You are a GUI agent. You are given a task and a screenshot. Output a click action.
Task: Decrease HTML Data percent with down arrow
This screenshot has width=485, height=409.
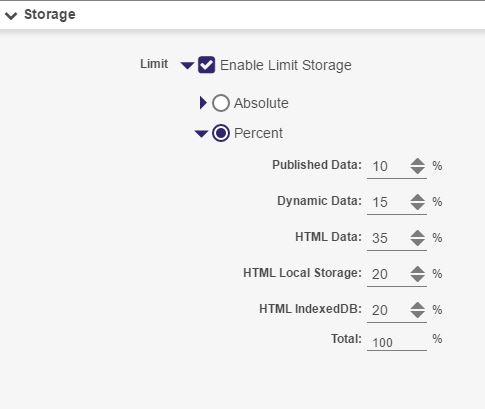(417, 242)
